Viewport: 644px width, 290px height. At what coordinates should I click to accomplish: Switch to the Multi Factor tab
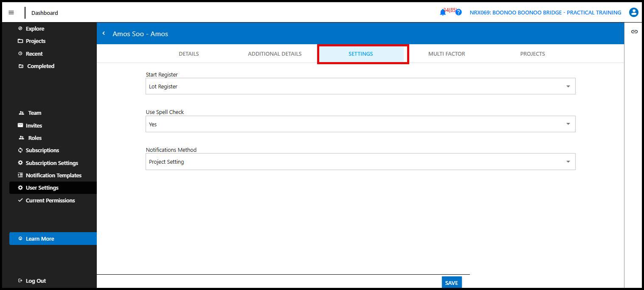(x=447, y=54)
